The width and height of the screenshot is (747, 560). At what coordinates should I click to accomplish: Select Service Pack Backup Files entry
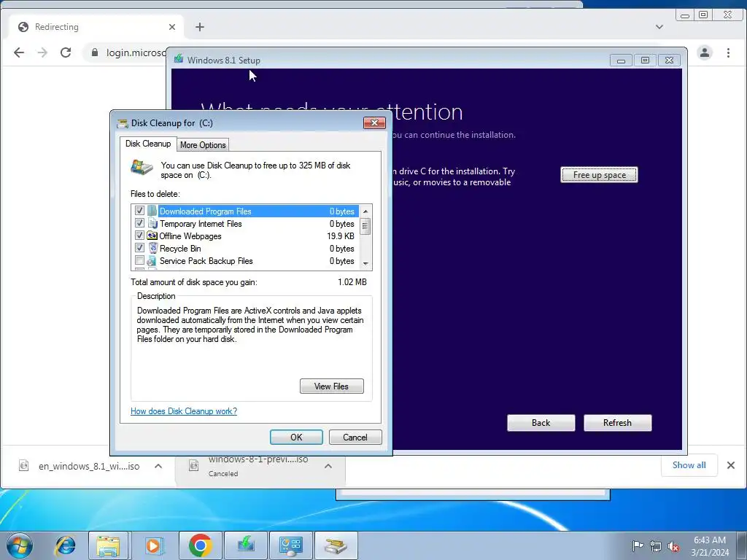point(245,260)
